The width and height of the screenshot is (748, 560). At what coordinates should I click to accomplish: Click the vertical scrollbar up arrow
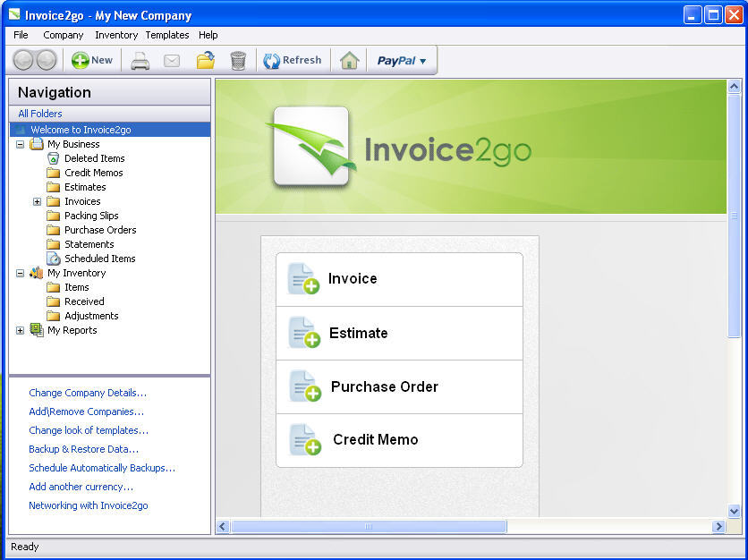tap(735, 87)
